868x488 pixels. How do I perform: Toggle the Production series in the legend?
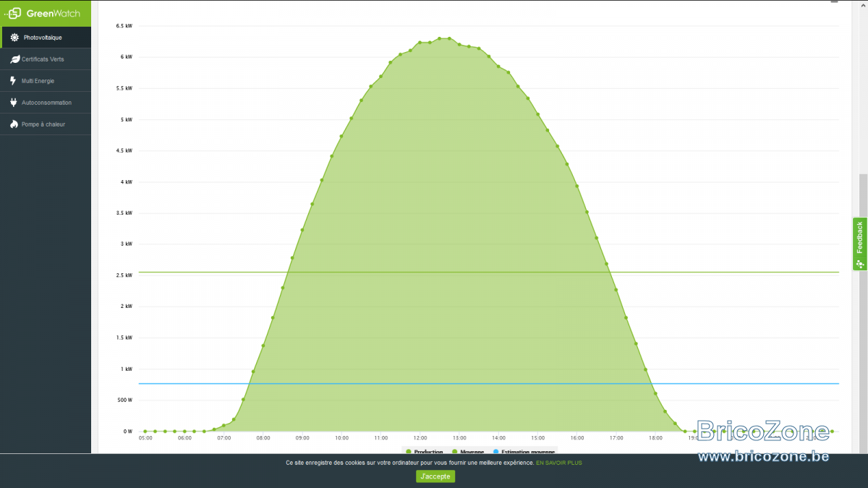[425, 451]
